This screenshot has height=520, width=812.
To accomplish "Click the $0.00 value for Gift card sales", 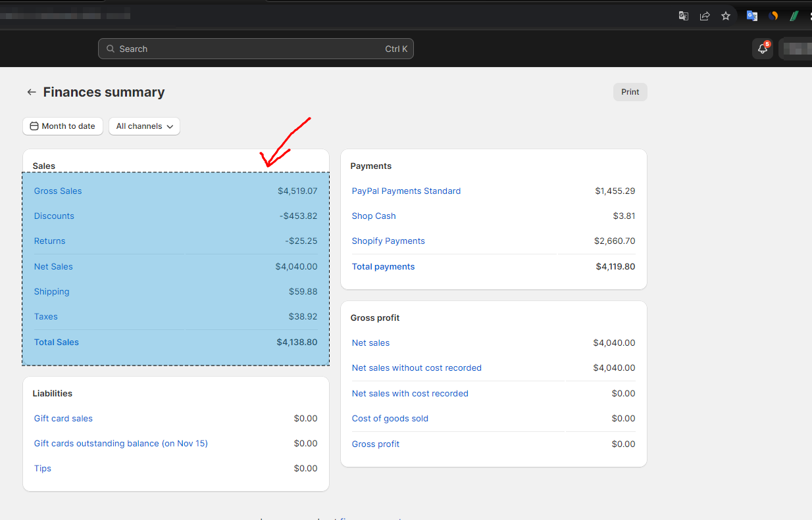I will click(306, 419).
